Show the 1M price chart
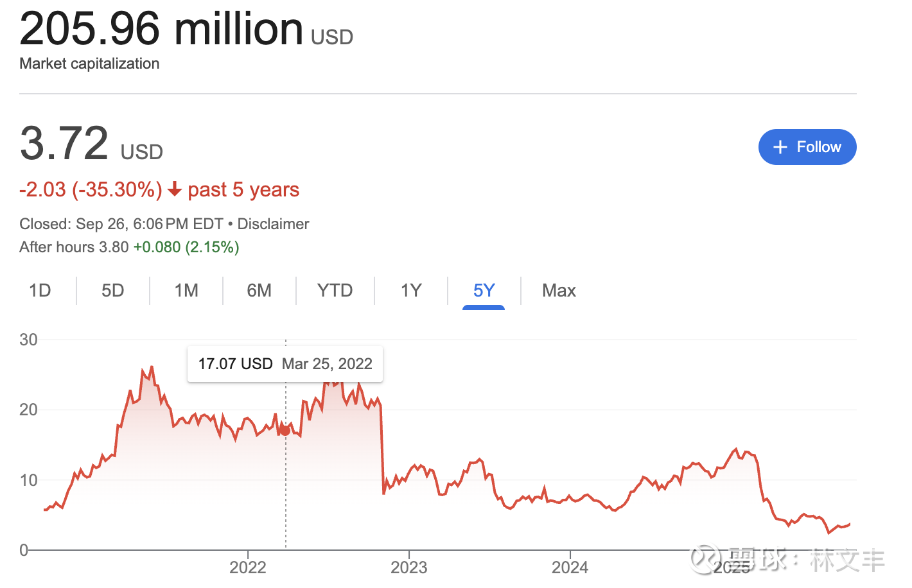 (x=186, y=291)
